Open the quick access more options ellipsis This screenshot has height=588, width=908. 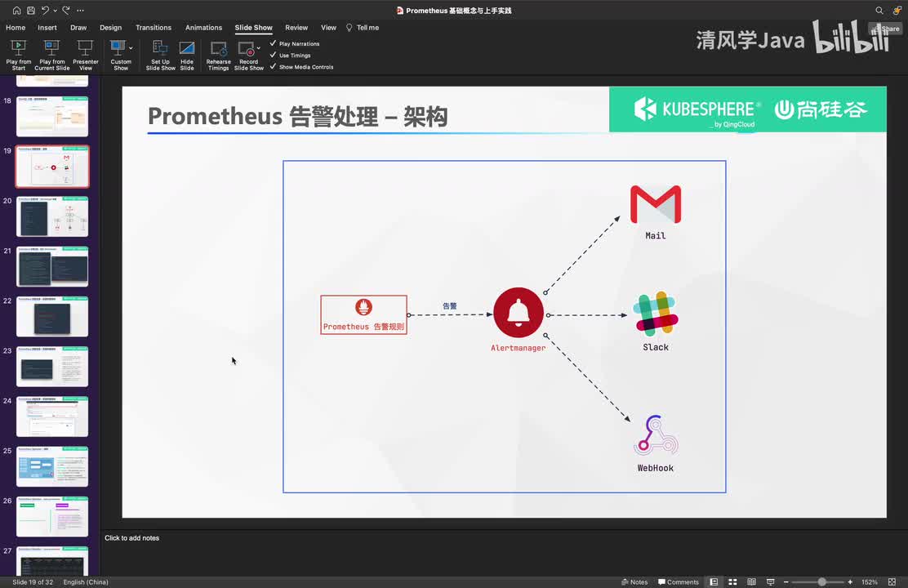pos(80,11)
